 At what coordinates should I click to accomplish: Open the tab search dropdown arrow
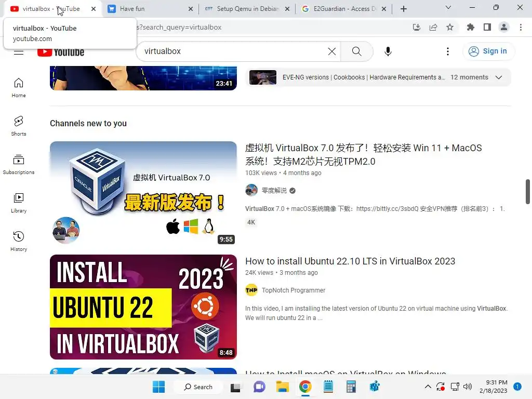tap(448, 7)
